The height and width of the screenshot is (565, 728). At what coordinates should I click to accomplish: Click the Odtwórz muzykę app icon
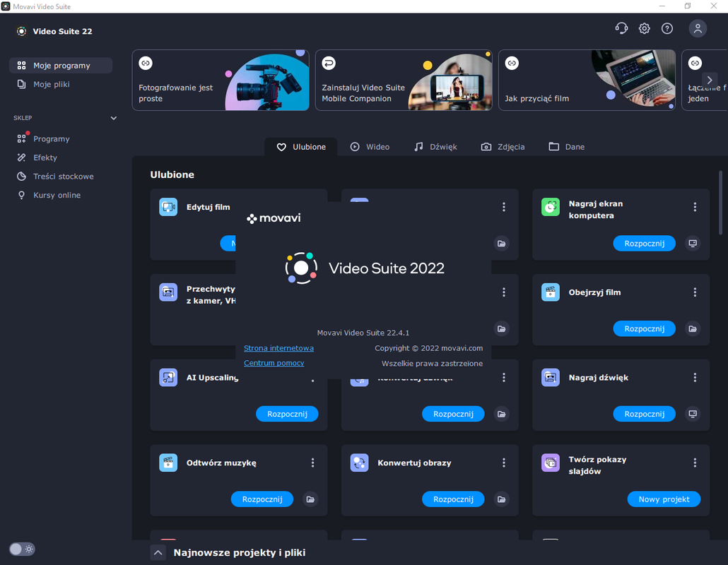(168, 463)
